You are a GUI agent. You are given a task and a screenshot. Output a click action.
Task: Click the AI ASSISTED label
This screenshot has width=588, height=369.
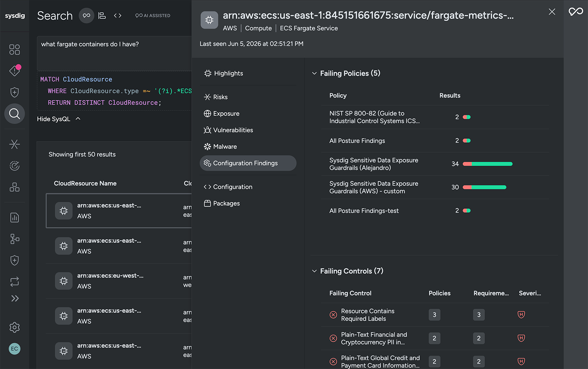(x=153, y=16)
